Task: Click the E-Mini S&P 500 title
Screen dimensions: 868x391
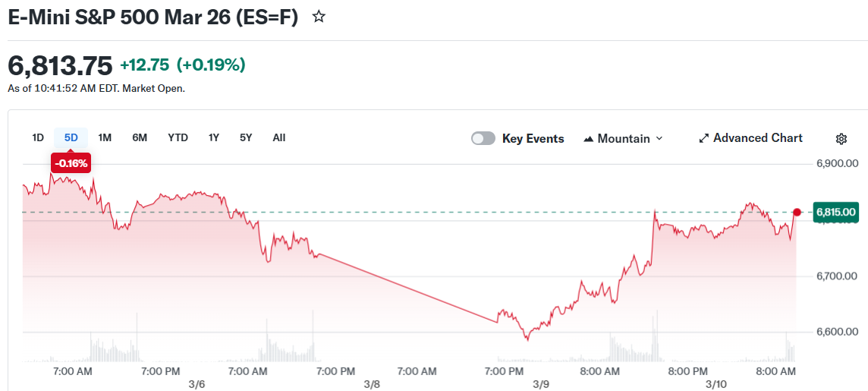Action: pyautogui.click(x=153, y=17)
